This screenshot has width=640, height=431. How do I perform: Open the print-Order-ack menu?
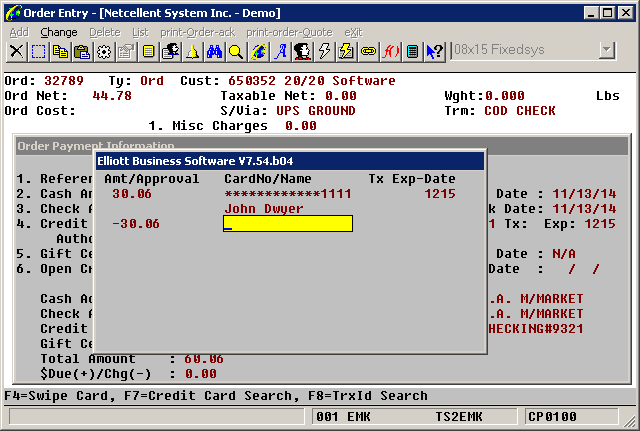pos(198,32)
